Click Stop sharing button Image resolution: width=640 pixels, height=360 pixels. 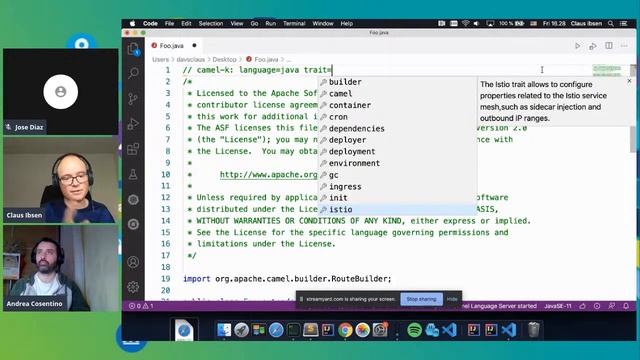tap(421, 299)
